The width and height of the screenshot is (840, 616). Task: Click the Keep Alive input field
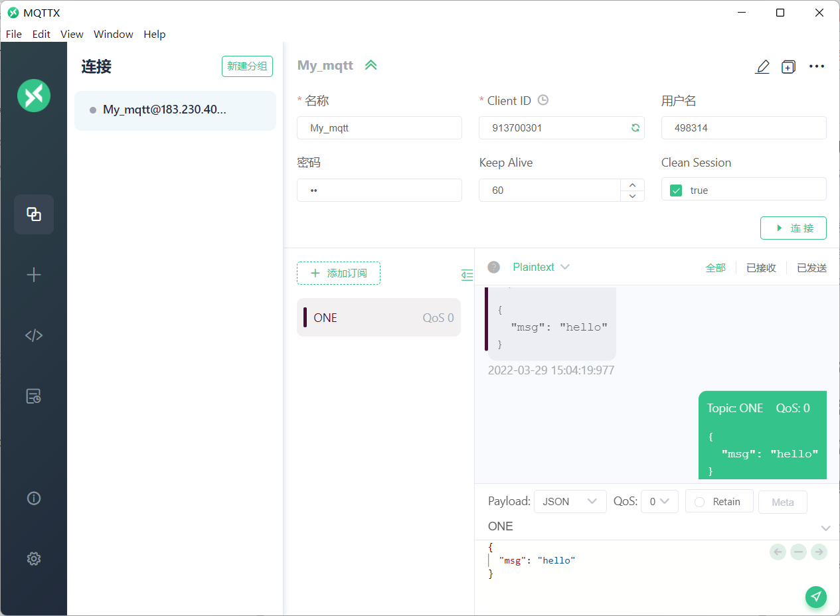pos(550,190)
